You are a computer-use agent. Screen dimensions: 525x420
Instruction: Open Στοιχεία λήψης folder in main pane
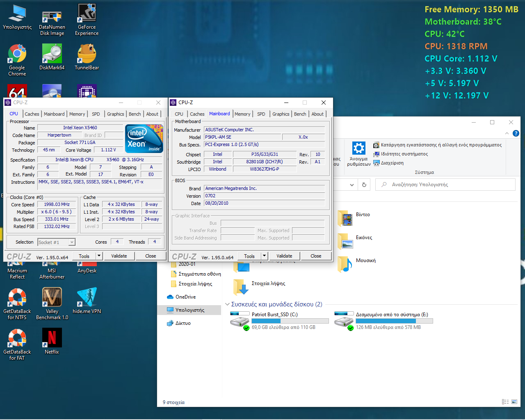[259, 287]
